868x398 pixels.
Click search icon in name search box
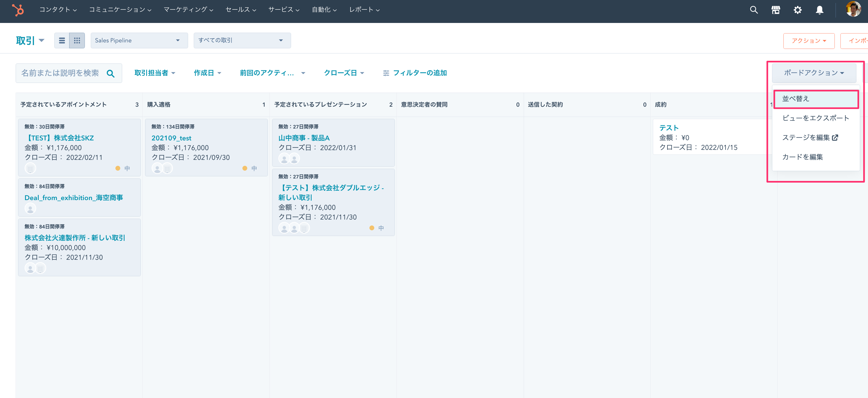pyautogui.click(x=111, y=73)
